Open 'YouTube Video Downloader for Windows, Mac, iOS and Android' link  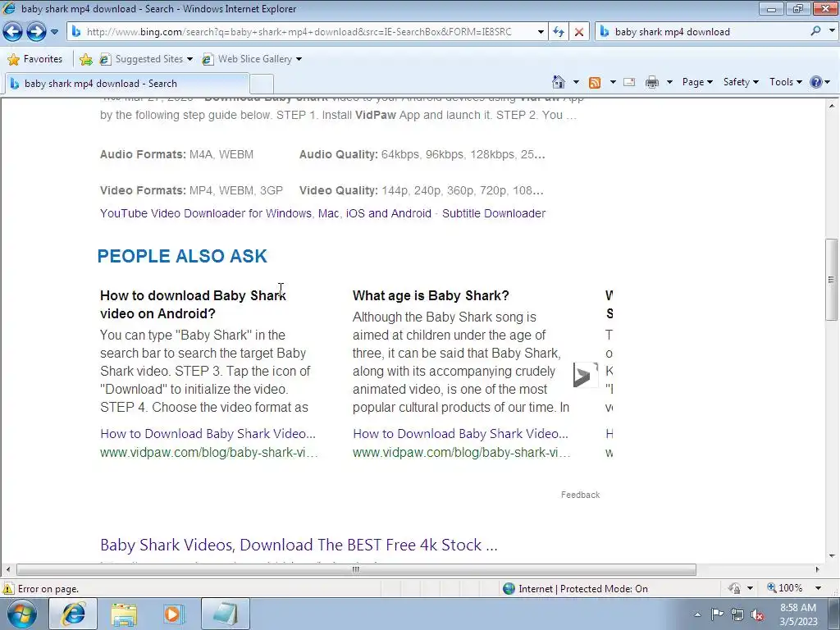point(266,213)
